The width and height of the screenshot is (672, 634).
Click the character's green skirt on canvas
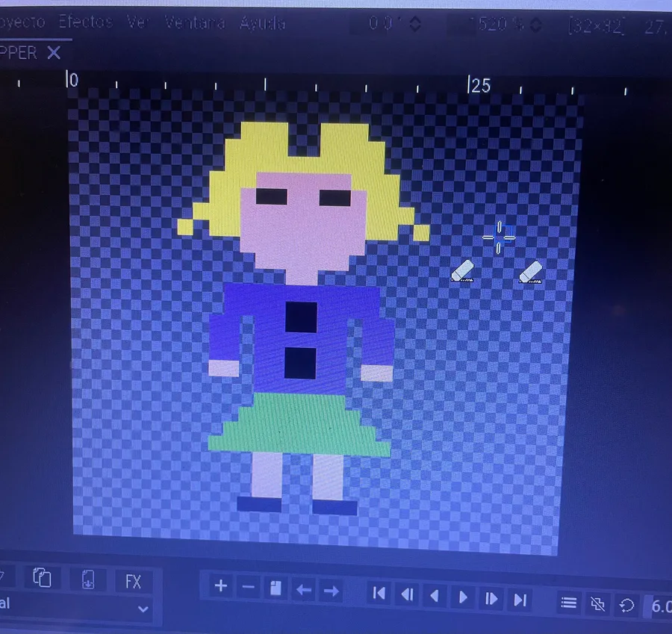coord(300,424)
